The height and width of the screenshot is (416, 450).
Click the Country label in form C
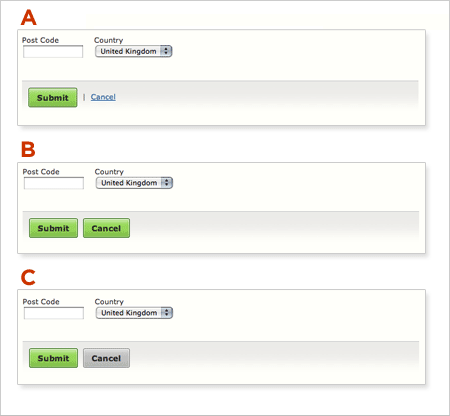pyautogui.click(x=109, y=302)
